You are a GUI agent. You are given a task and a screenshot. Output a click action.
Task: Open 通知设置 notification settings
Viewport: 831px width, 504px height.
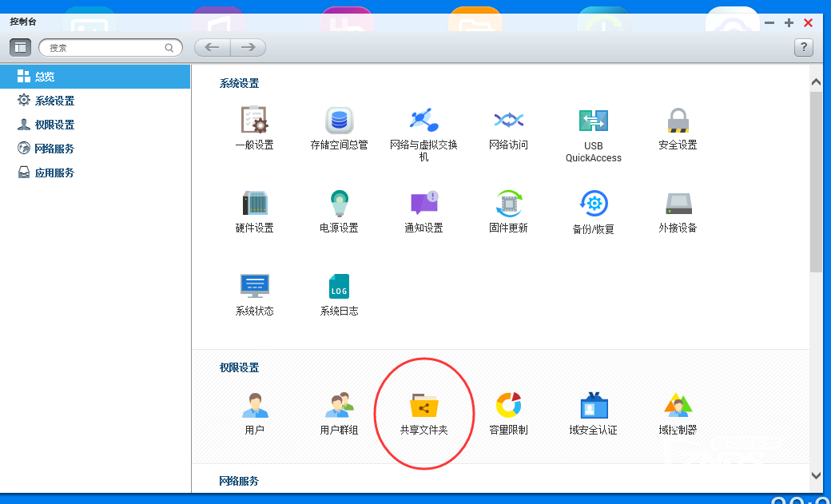point(424,202)
